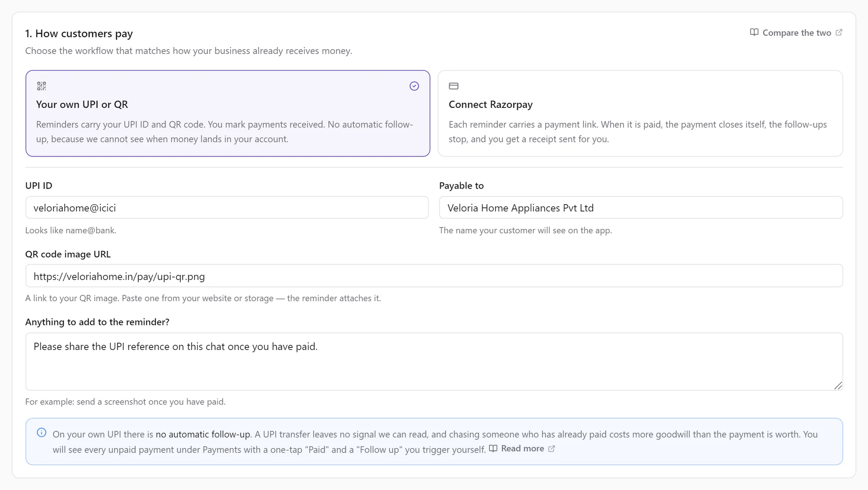This screenshot has width=868, height=490.
Task: Open the Compare the two link
Action: point(796,33)
